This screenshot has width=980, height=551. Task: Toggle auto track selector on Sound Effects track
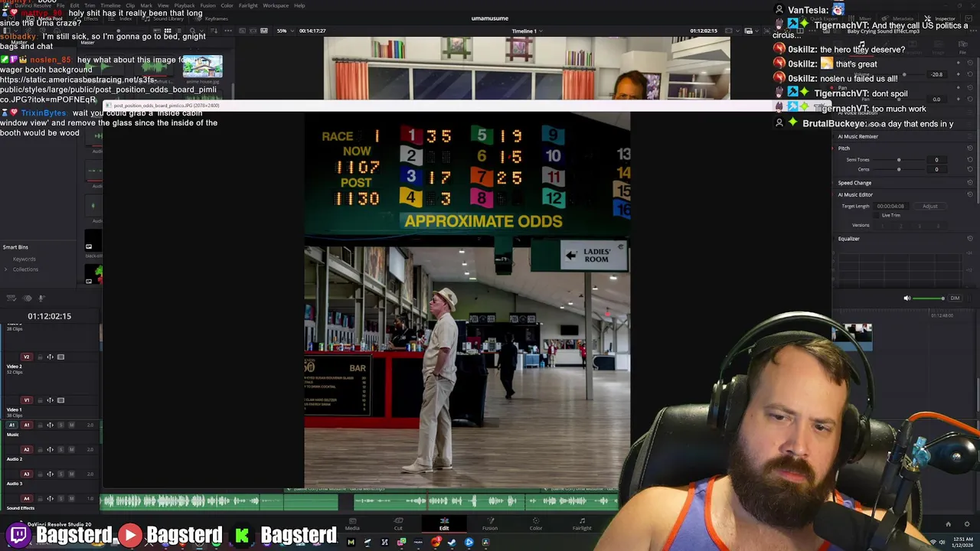(x=50, y=499)
